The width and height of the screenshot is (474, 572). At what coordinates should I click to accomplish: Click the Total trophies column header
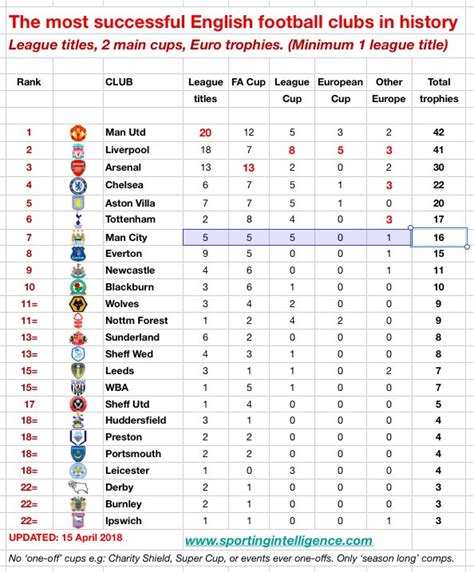pyautogui.click(x=439, y=90)
